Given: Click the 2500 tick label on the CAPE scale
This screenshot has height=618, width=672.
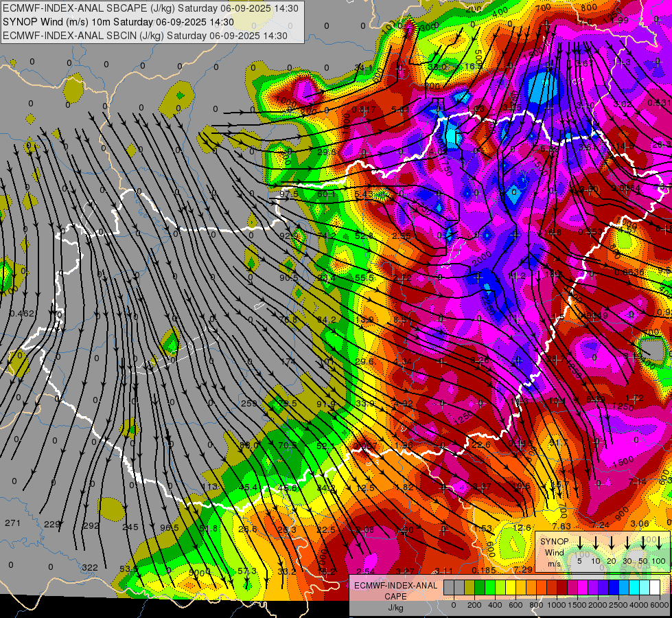Looking at the screenshot, I should pyautogui.click(x=618, y=605).
